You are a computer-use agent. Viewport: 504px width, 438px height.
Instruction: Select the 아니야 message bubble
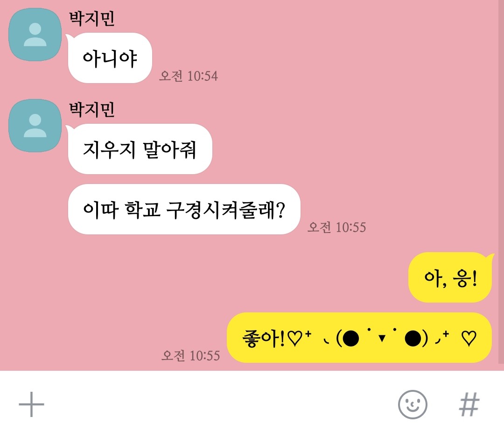point(110,58)
